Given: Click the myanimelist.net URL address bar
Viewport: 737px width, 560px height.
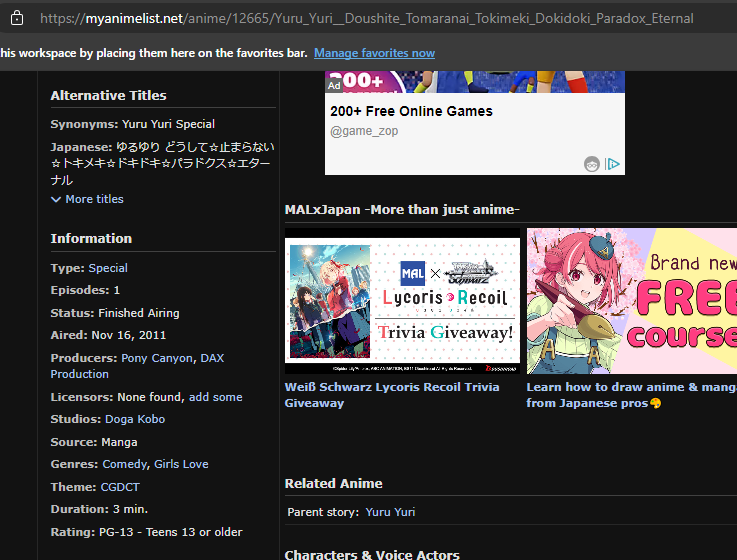Looking at the screenshot, I should (367, 18).
